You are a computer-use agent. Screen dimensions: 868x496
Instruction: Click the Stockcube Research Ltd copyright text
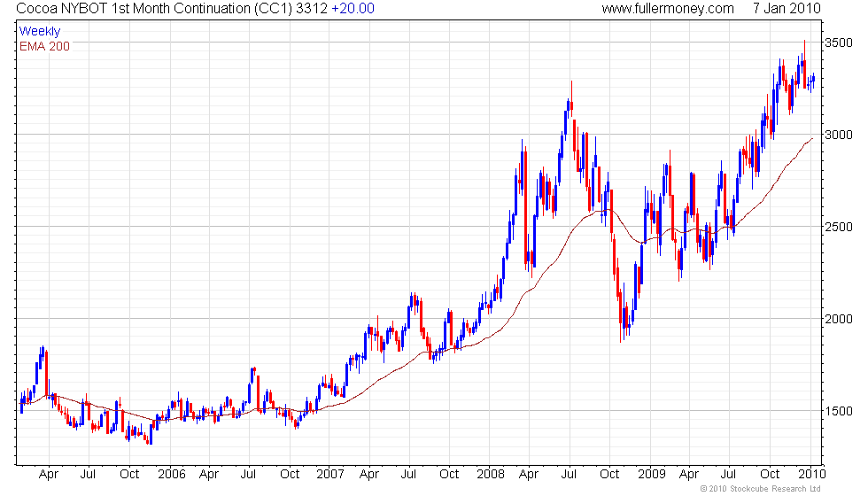click(x=760, y=488)
